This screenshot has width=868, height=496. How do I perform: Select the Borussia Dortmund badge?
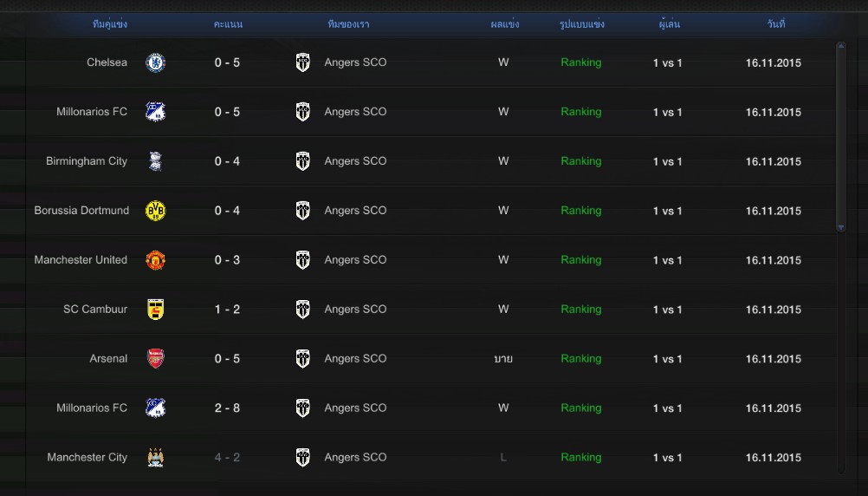pyautogui.click(x=155, y=211)
